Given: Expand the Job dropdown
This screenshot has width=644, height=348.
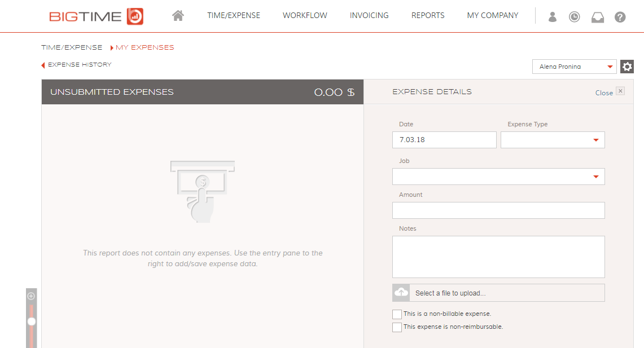Looking at the screenshot, I should (498, 177).
